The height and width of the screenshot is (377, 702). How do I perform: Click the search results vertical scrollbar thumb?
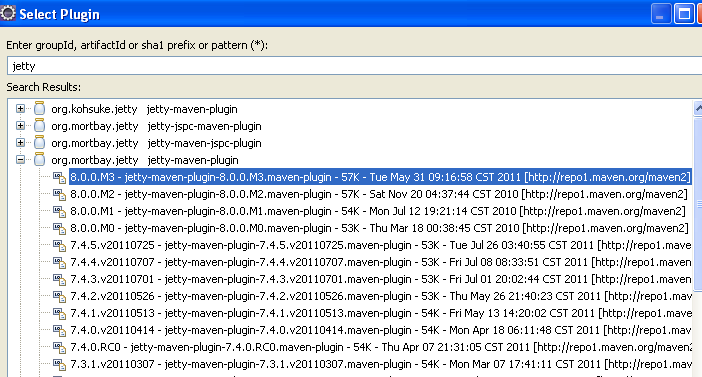(x=698, y=204)
